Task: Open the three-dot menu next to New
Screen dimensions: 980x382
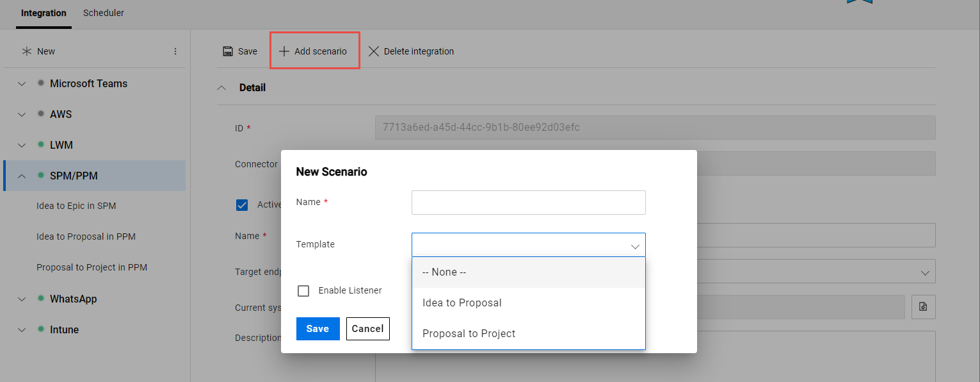Action: pyautogui.click(x=175, y=51)
